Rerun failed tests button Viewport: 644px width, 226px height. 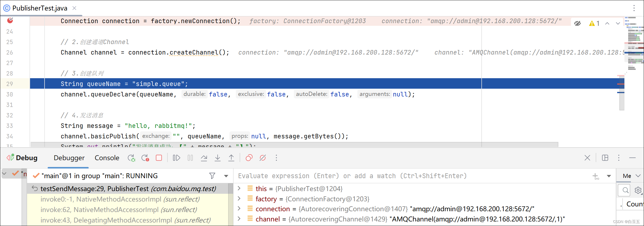pyautogui.click(x=145, y=158)
